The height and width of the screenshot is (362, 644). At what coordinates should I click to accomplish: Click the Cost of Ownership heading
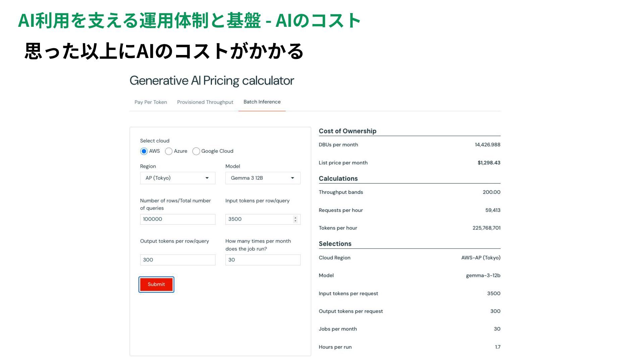coord(347,131)
